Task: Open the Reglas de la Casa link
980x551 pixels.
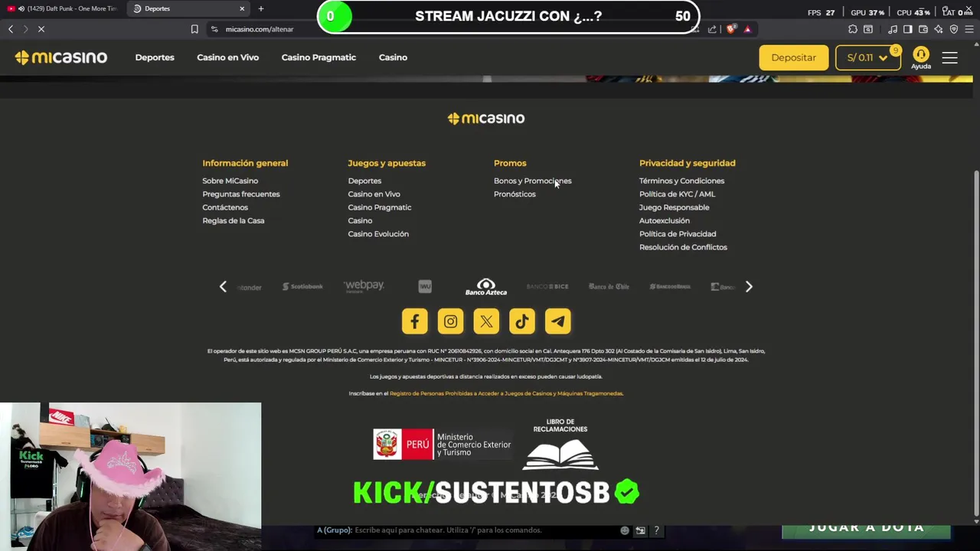Action: pyautogui.click(x=234, y=220)
